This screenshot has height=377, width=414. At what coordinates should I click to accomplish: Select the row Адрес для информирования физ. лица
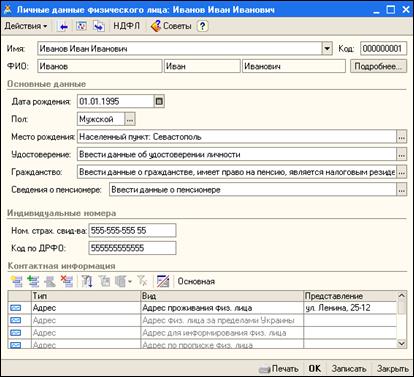coord(202,333)
